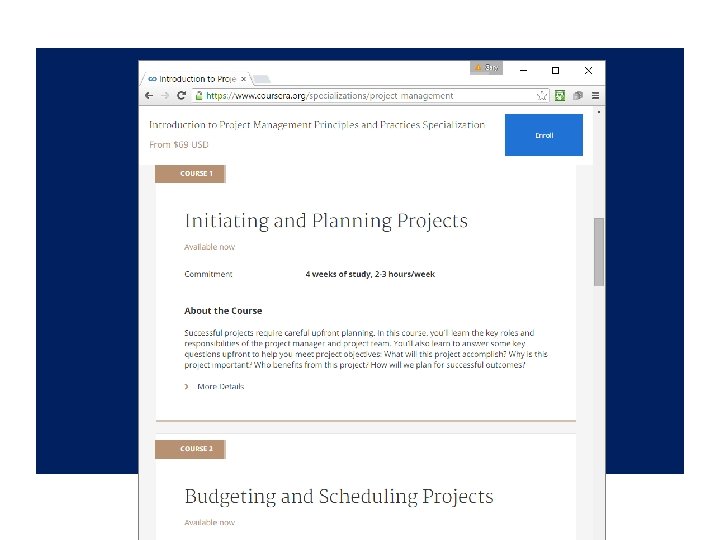Click the green padlock in address bar

click(x=199, y=96)
